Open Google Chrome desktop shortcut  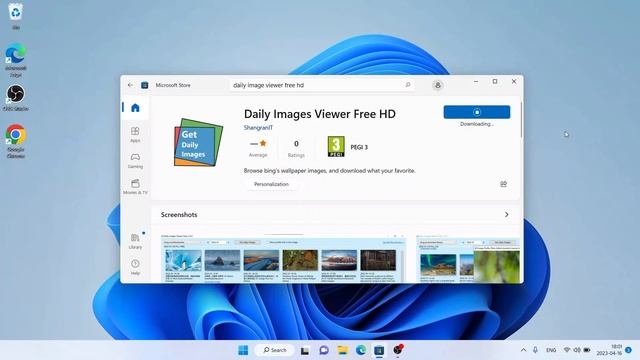16,141
